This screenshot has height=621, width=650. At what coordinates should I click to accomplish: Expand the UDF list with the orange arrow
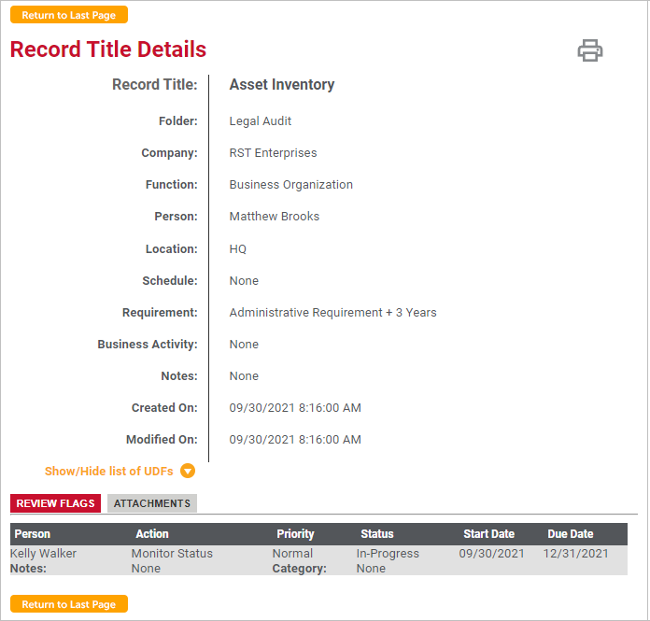[x=188, y=471]
